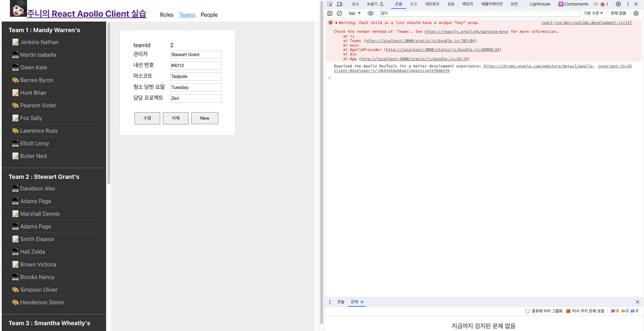Close the bottom drawer panel
Viewport: 644px width, 331px height.
point(637,302)
